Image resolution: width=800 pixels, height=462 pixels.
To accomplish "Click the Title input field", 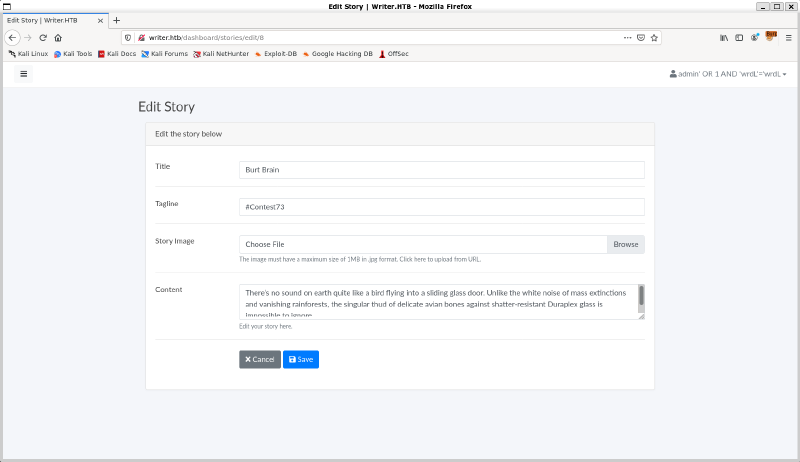I will pyautogui.click(x=441, y=170).
